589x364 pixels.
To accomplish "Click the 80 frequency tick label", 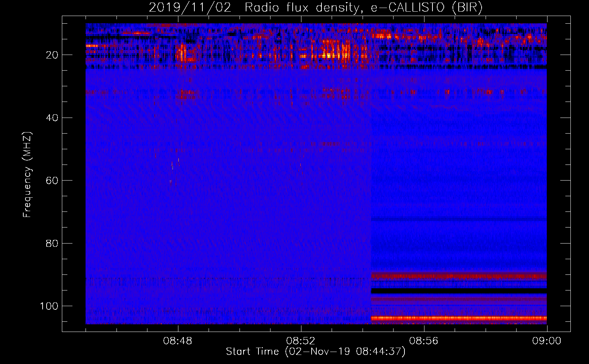I will point(52,243).
